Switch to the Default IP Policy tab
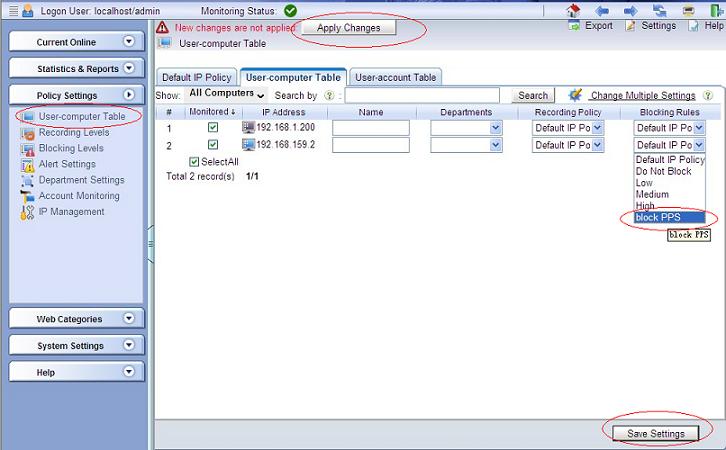Viewport: 726px width, 450px height. (197, 77)
